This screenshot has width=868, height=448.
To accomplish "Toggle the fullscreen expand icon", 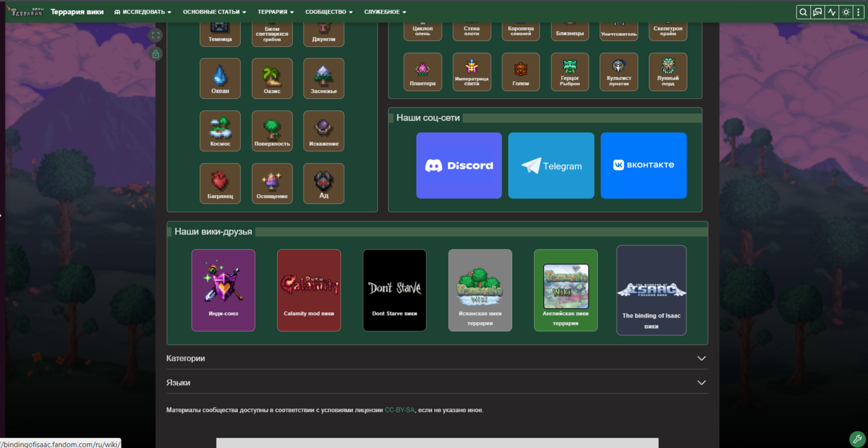I will [156, 35].
